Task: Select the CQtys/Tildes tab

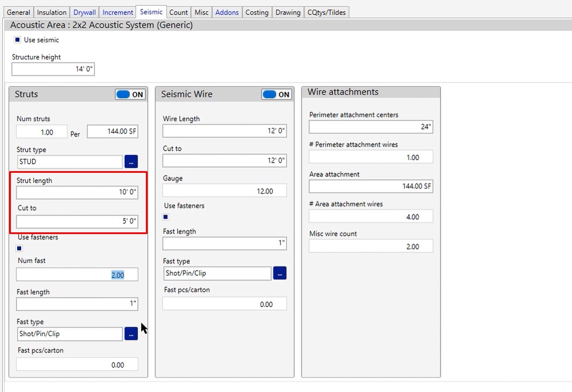Action: pos(326,12)
